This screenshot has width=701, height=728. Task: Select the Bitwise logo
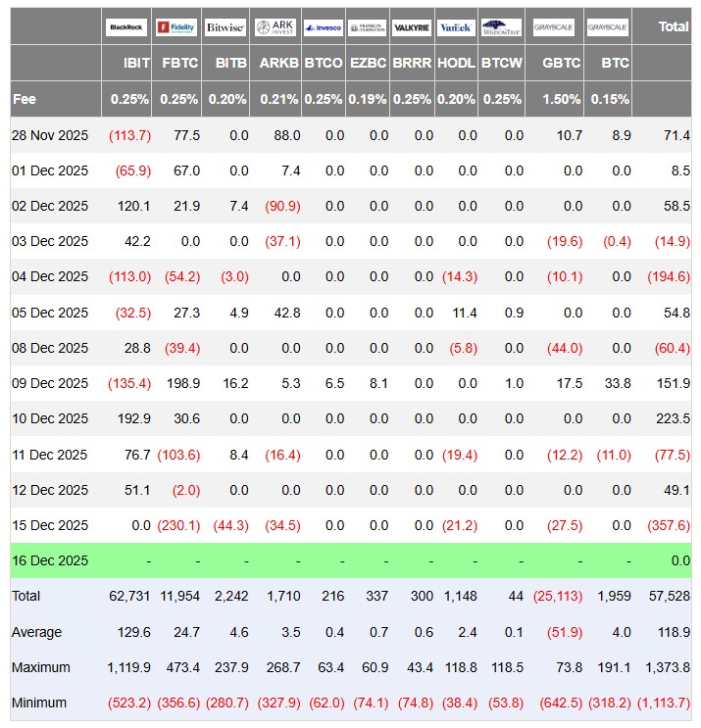(x=225, y=27)
